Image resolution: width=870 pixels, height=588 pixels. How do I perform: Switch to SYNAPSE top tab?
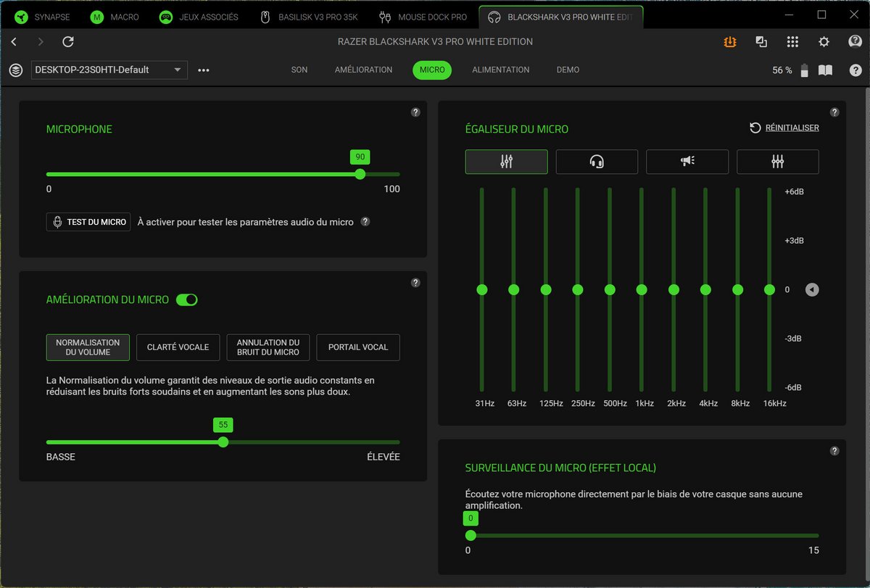(x=43, y=17)
